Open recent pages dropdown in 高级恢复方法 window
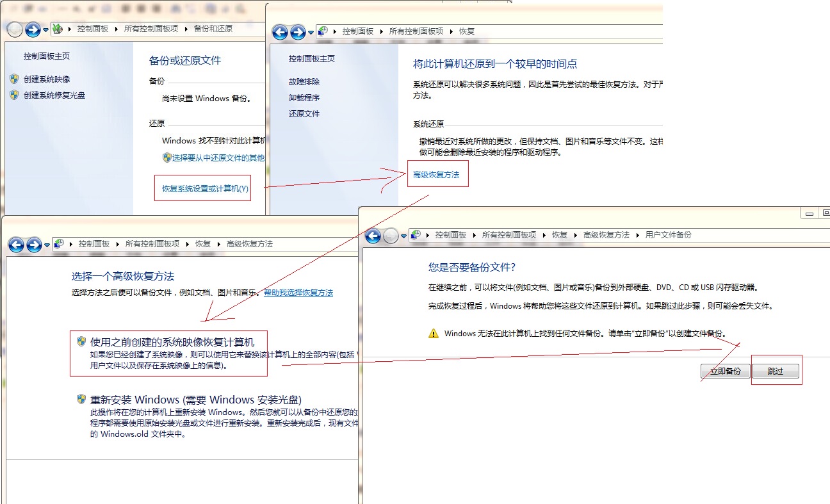Viewport: 830px width, 504px height. pyautogui.click(x=47, y=245)
